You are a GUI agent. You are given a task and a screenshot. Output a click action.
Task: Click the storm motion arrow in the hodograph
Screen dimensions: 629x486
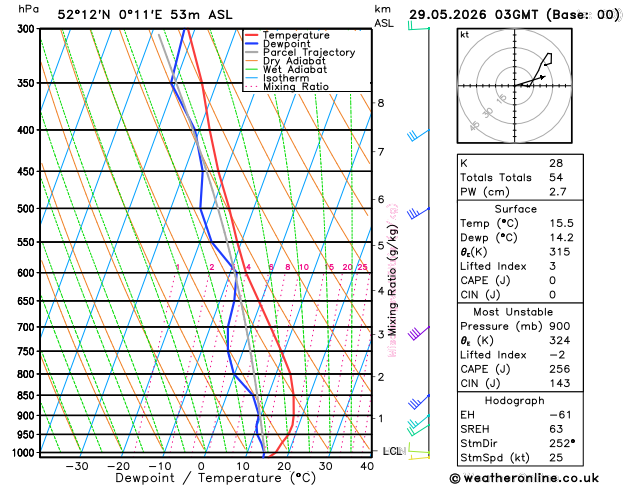530,81
